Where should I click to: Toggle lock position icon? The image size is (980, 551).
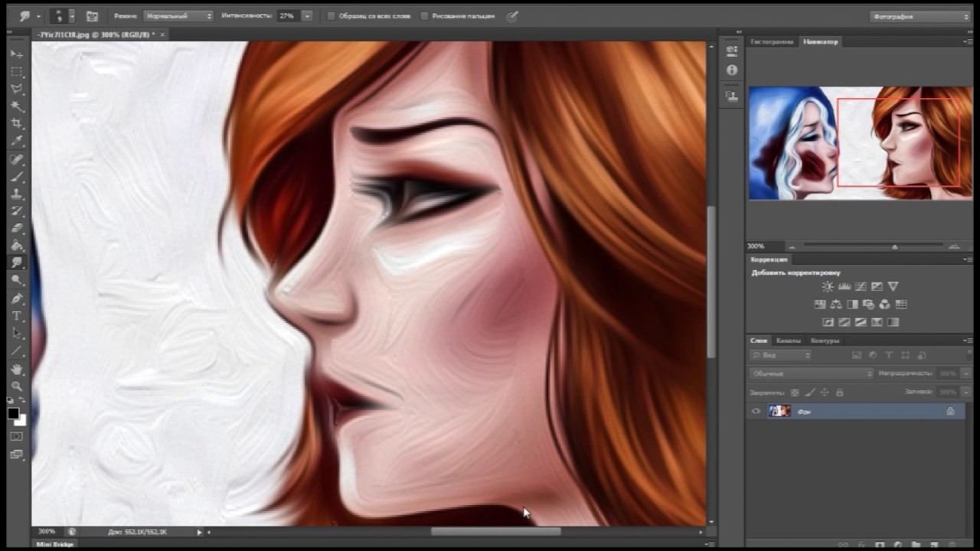click(825, 392)
